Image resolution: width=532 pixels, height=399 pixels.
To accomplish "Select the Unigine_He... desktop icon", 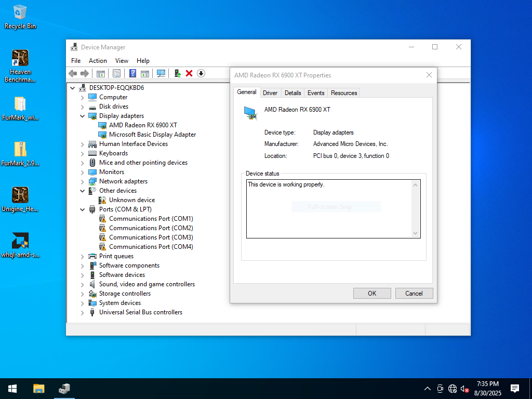I will 20,199.
